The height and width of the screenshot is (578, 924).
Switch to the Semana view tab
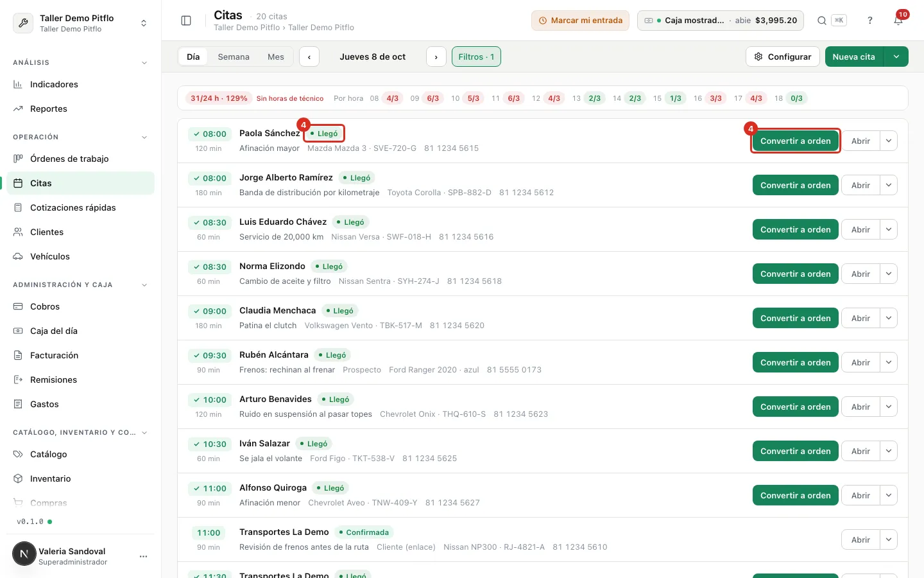[234, 57]
